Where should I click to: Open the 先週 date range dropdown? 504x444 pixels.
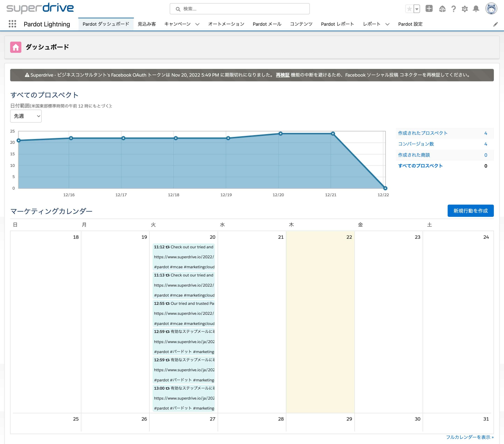pos(26,116)
